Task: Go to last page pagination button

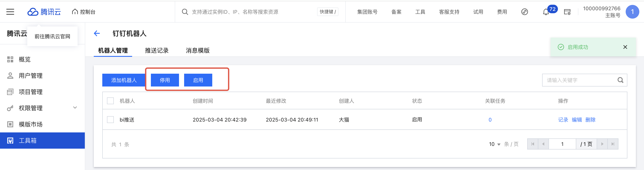Action: (613, 144)
